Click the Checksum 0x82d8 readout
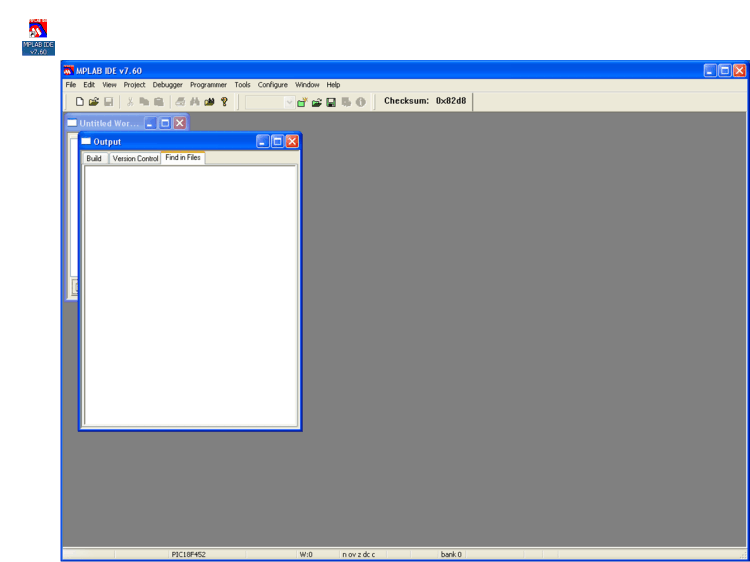Screen dimensions: 750x562 [x=425, y=101]
